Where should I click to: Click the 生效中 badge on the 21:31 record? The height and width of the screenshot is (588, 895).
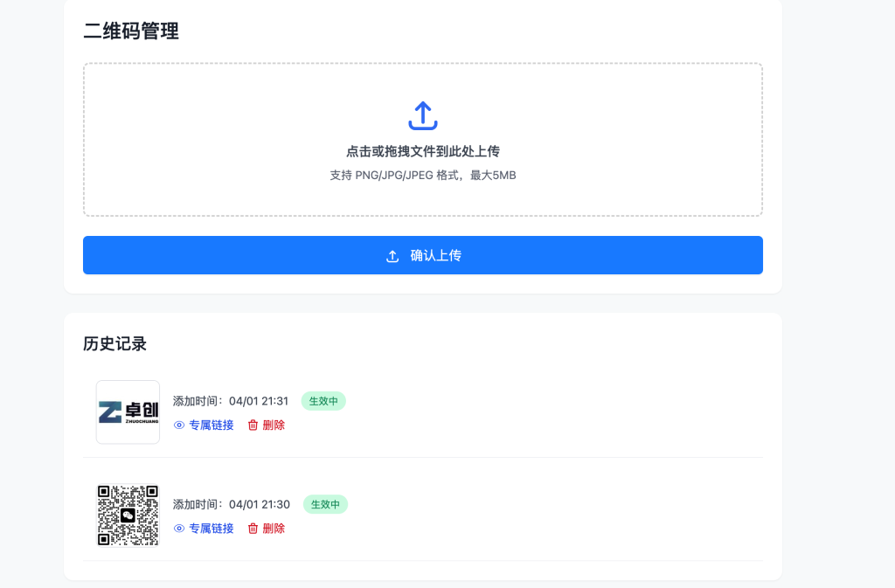coord(323,401)
